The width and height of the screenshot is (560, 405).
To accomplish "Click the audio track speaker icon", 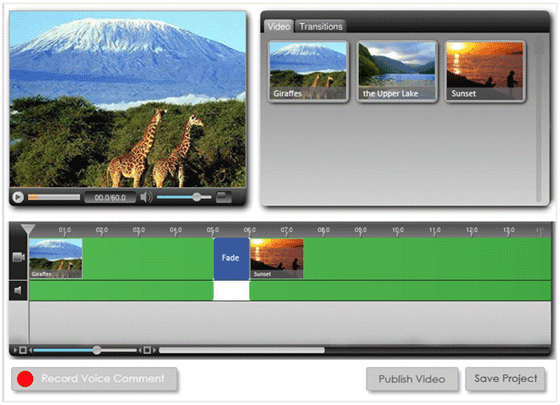I will [x=18, y=290].
